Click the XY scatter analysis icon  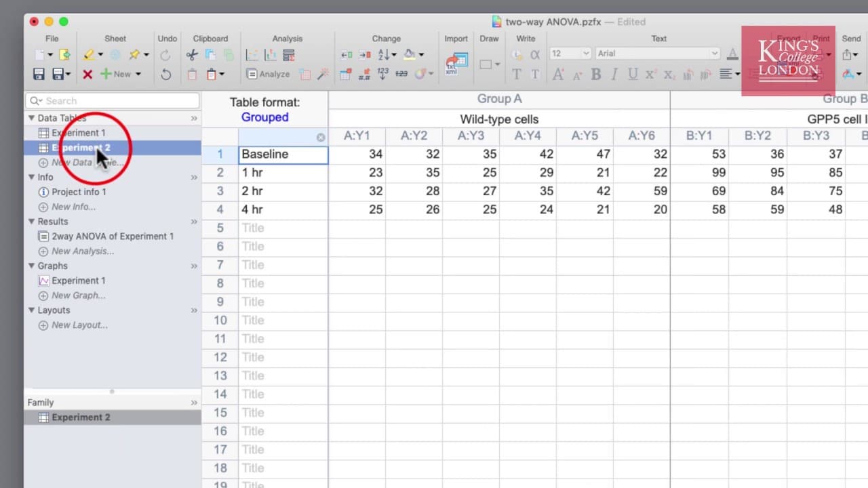point(252,54)
